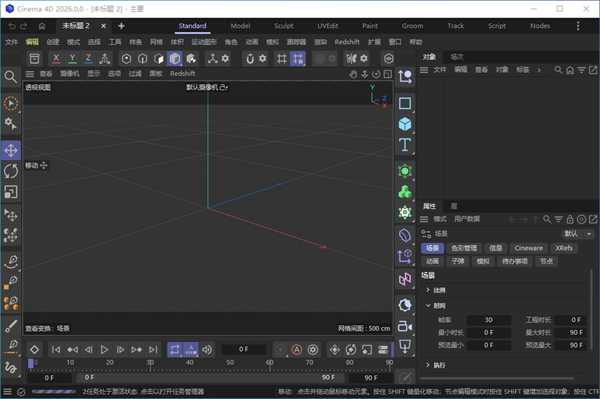Click the record active objects keyframe diamond

coord(34,350)
